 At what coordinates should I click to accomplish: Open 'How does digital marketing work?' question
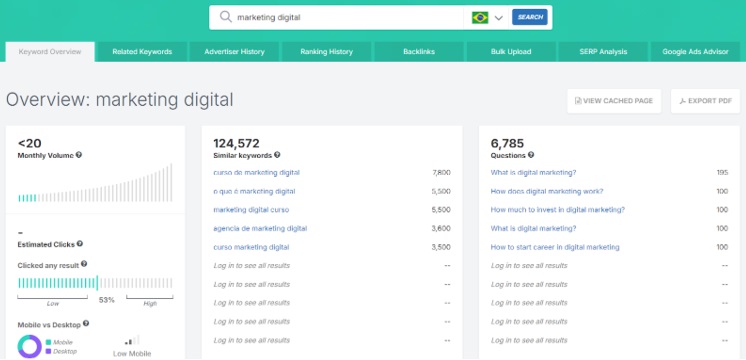click(x=547, y=191)
